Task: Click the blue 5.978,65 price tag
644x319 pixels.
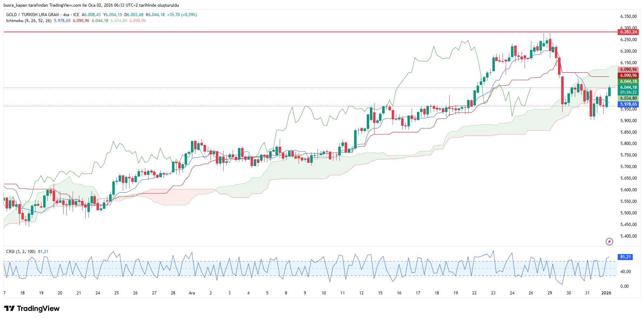Action: click(628, 104)
